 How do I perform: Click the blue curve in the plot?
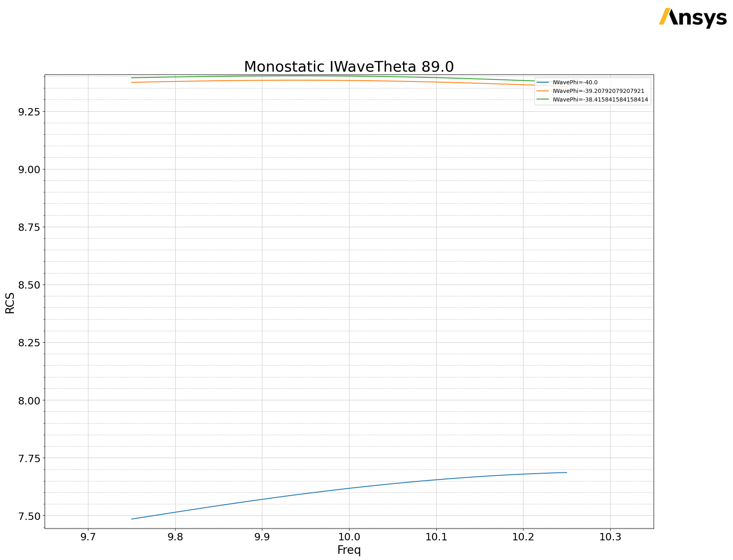pos(349,488)
